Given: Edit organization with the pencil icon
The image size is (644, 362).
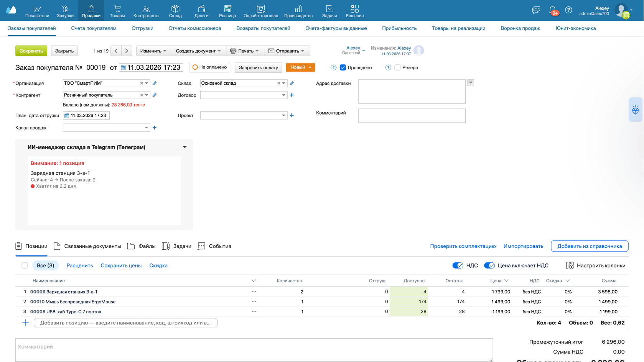Looking at the screenshot, I should point(155,83).
